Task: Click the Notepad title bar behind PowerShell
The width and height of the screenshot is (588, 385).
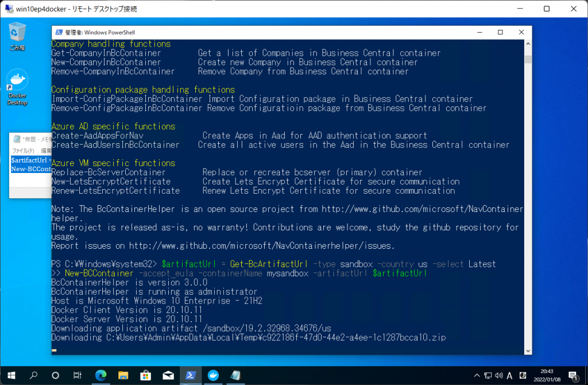Action: pyautogui.click(x=31, y=139)
